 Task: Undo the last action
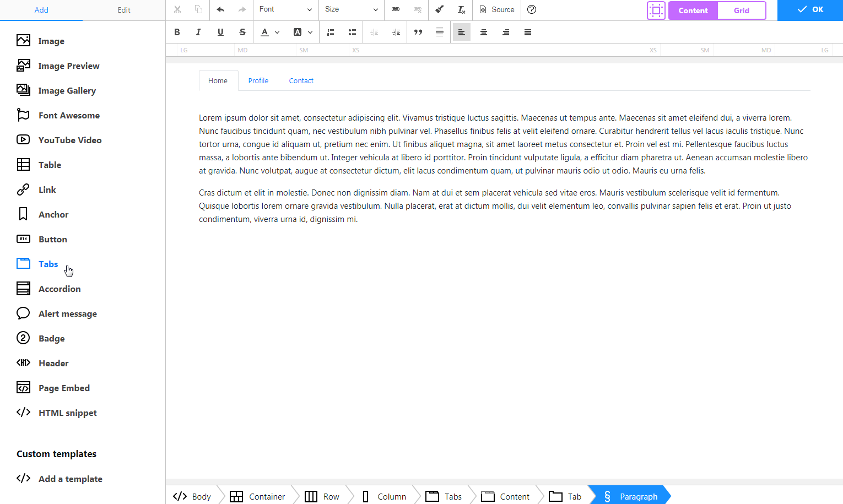click(x=220, y=9)
